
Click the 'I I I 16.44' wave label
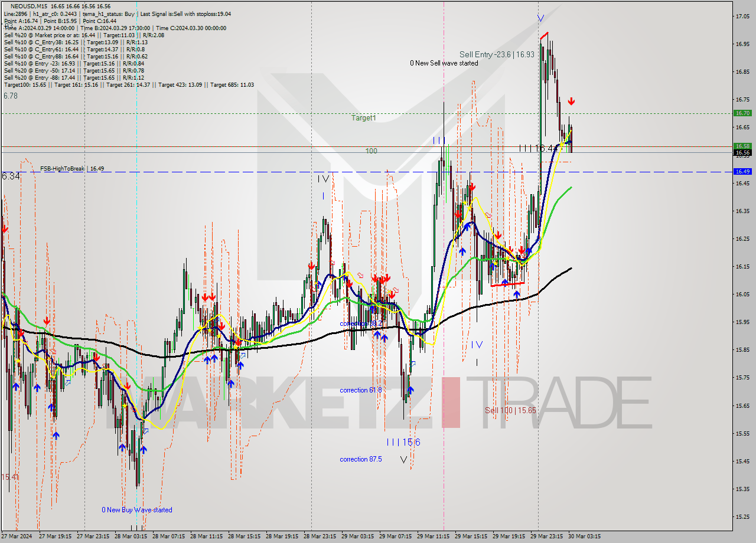point(537,148)
